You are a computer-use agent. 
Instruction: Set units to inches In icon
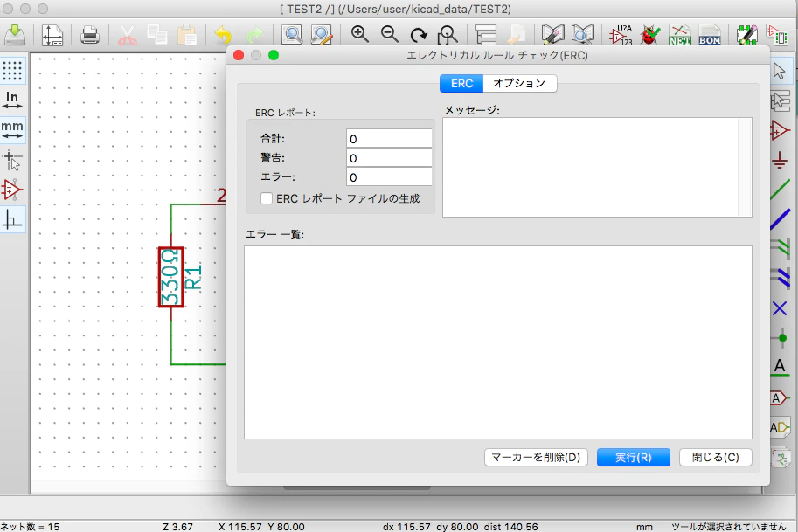(12, 100)
